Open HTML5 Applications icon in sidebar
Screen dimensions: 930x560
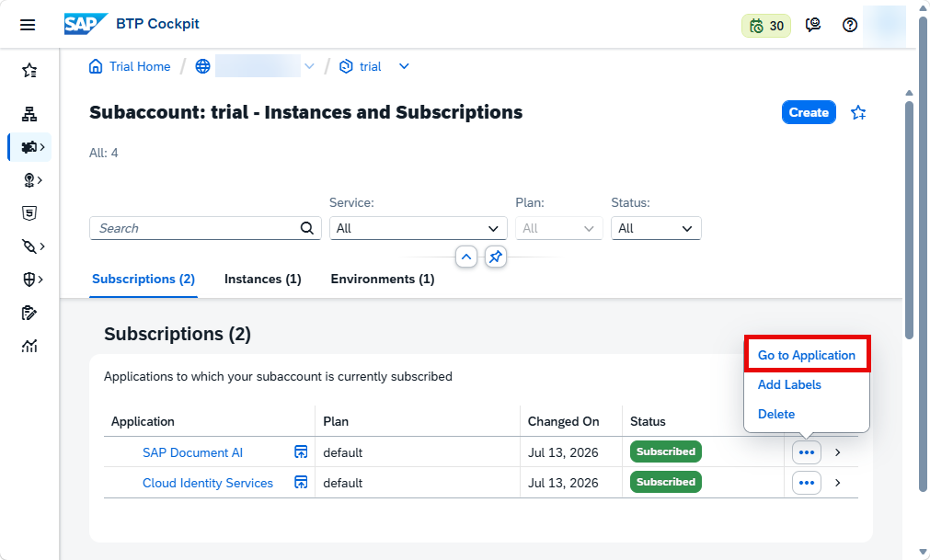(x=29, y=213)
